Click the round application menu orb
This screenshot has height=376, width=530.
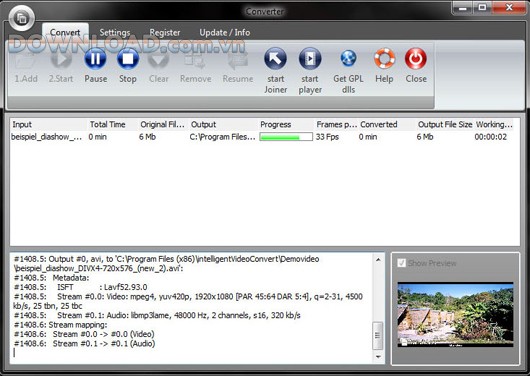(x=22, y=18)
